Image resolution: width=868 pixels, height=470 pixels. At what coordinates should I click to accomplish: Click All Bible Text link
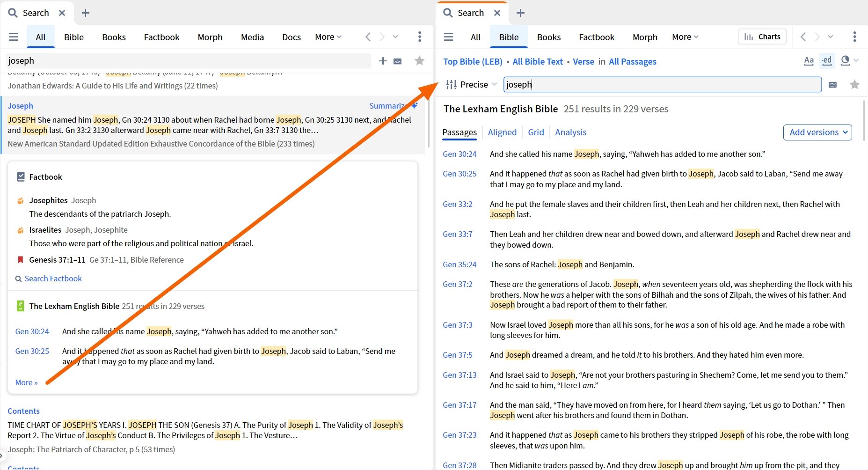point(538,62)
